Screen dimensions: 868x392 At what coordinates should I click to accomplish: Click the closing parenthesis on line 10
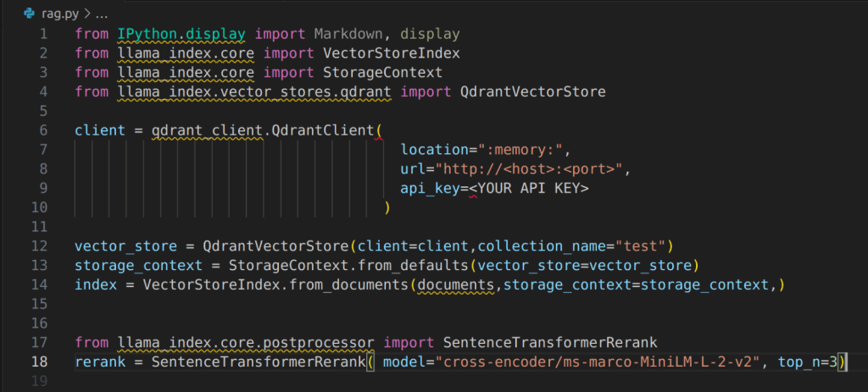coord(387,207)
